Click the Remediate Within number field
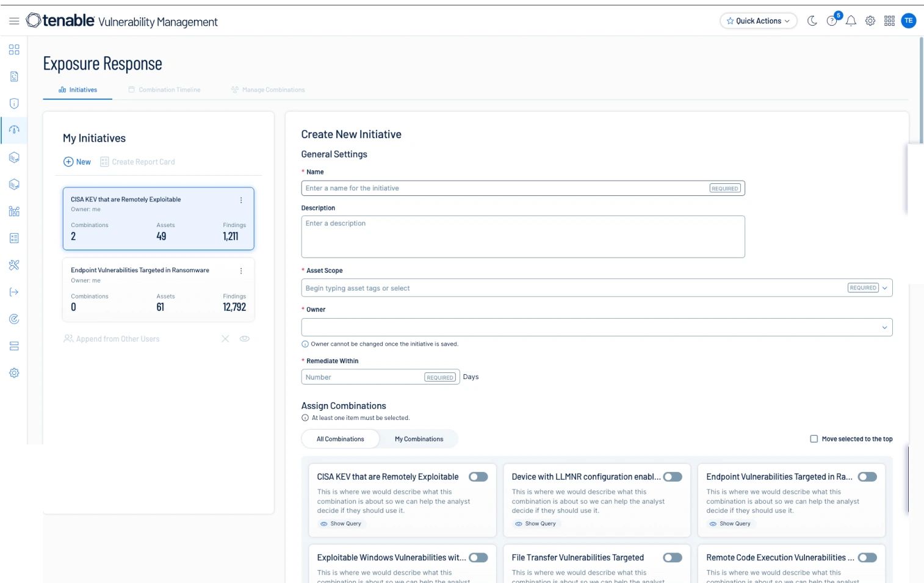 point(360,377)
